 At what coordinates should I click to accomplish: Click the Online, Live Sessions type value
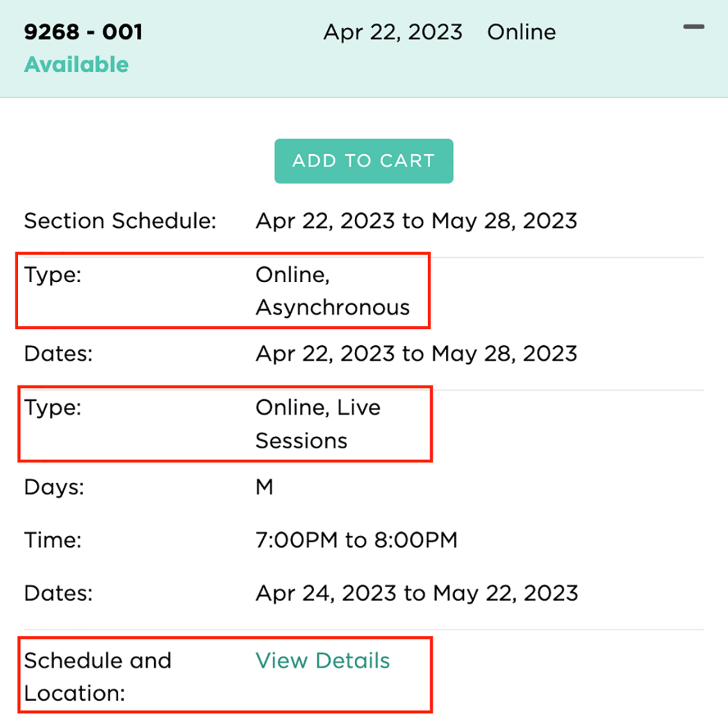pyautogui.click(x=318, y=424)
